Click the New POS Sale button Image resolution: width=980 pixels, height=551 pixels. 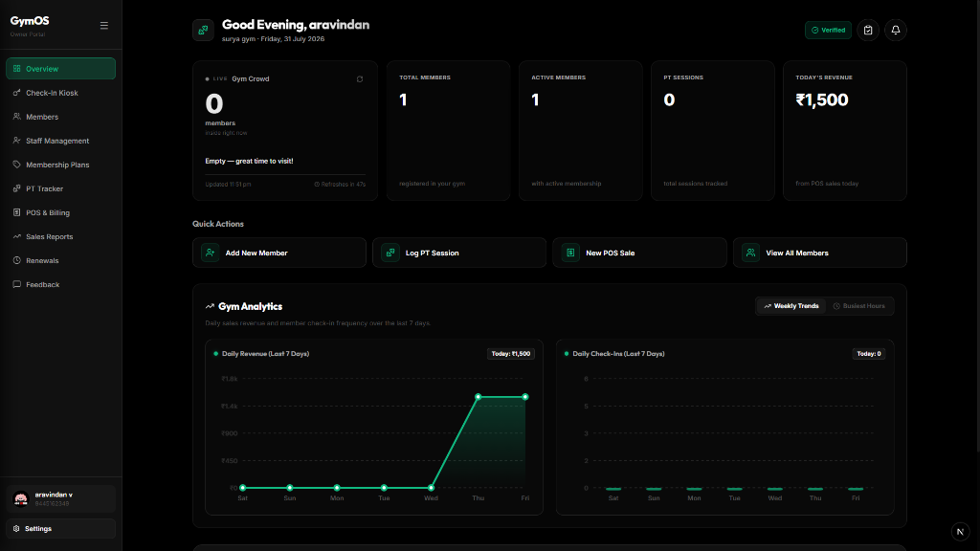pos(639,253)
